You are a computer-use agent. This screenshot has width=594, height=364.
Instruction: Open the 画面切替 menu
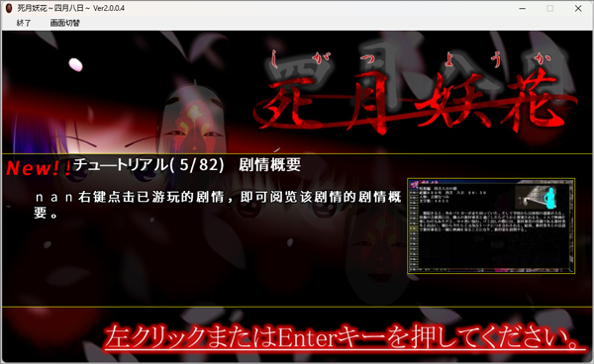point(64,23)
